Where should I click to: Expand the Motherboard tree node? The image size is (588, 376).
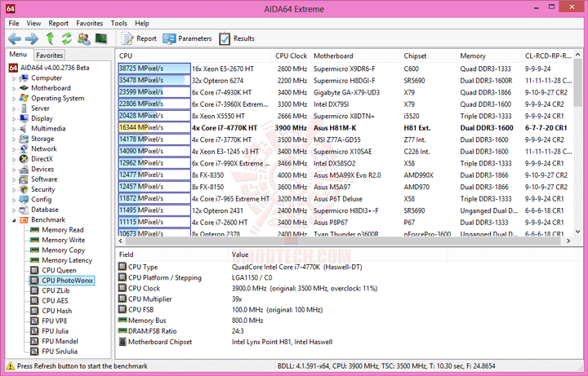14,89
